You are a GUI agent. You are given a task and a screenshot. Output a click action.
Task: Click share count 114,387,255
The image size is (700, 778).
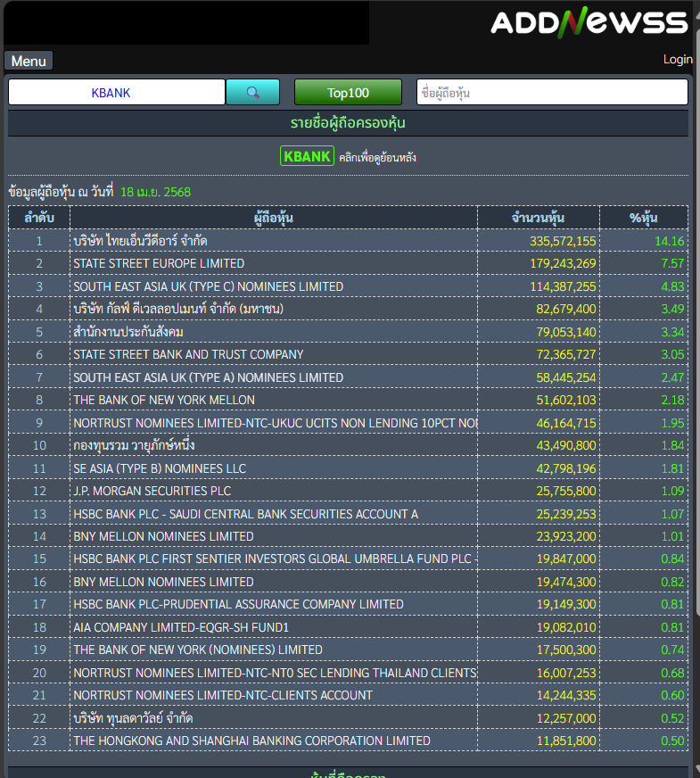[x=563, y=286]
